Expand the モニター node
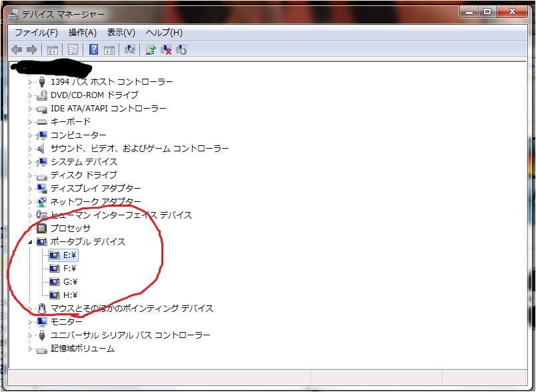 click(30, 322)
